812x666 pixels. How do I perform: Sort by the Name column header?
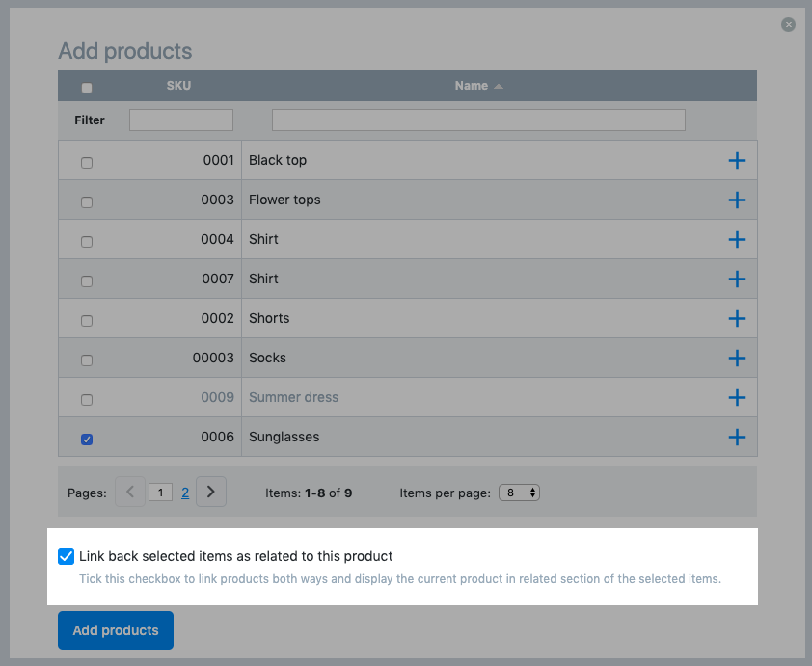pyautogui.click(x=472, y=86)
